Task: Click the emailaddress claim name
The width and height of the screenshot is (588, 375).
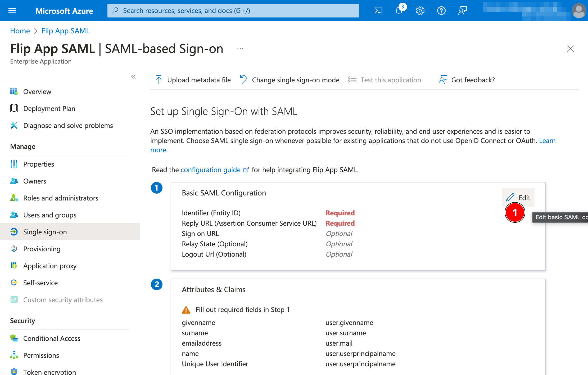Action: pos(202,343)
